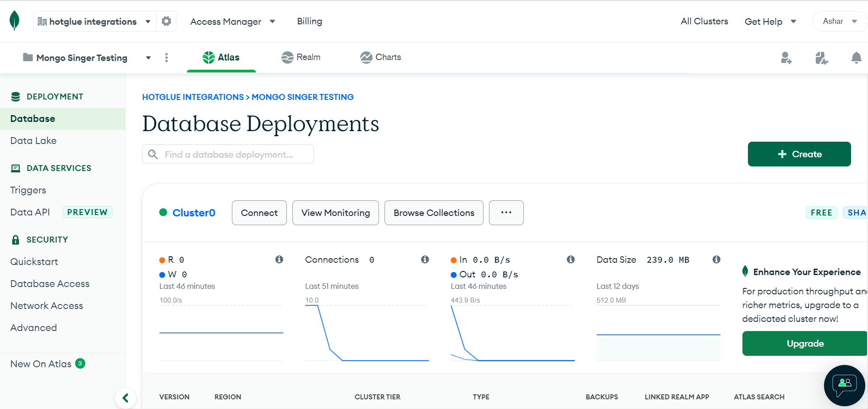Click the Create deployment button
Viewport: 868px width, 409px height.
click(799, 154)
